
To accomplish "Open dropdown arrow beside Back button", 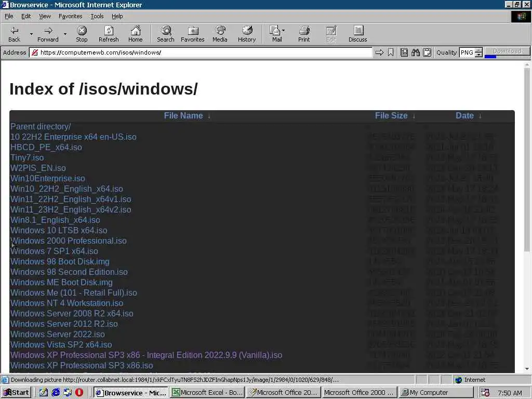I will (x=31, y=34).
